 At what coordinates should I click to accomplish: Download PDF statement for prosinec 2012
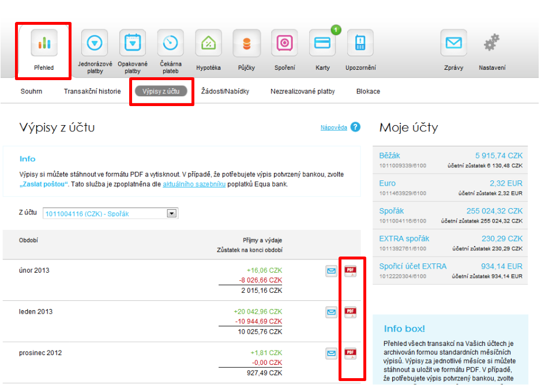click(350, 353)
